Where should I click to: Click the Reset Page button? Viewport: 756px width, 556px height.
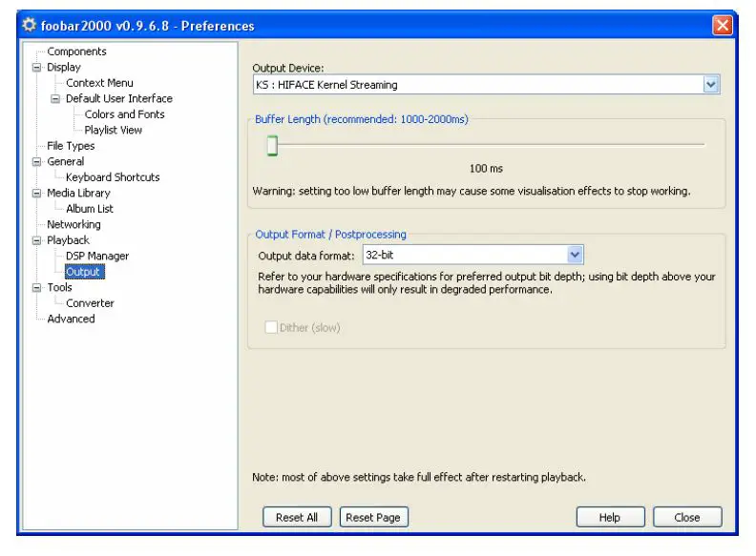[373, 517]
